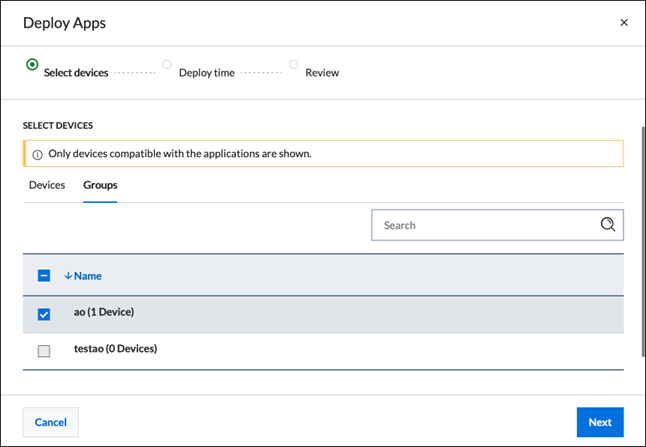
Task: Uncheck the ao group checkbox
Action: 44,314
